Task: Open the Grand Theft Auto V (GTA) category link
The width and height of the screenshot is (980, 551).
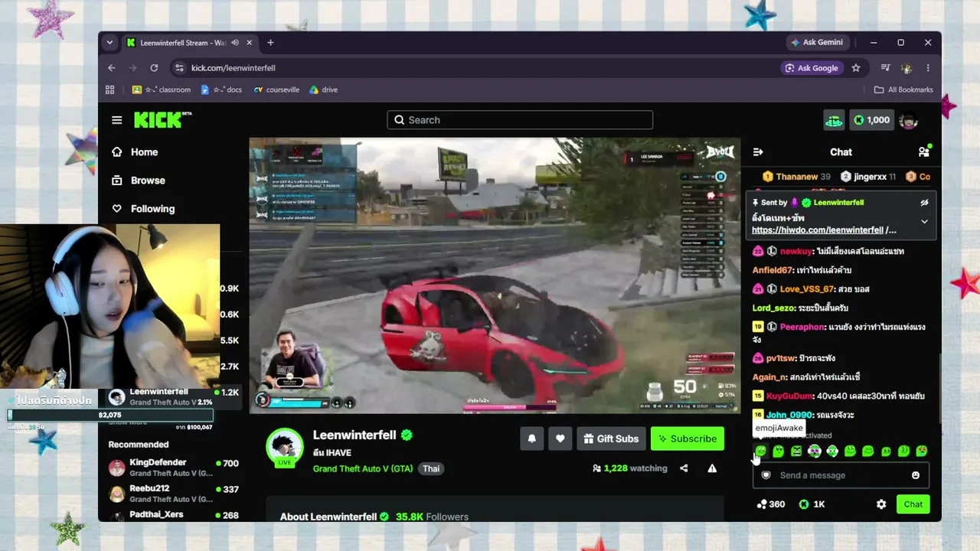Action: (x=363, y=468)
